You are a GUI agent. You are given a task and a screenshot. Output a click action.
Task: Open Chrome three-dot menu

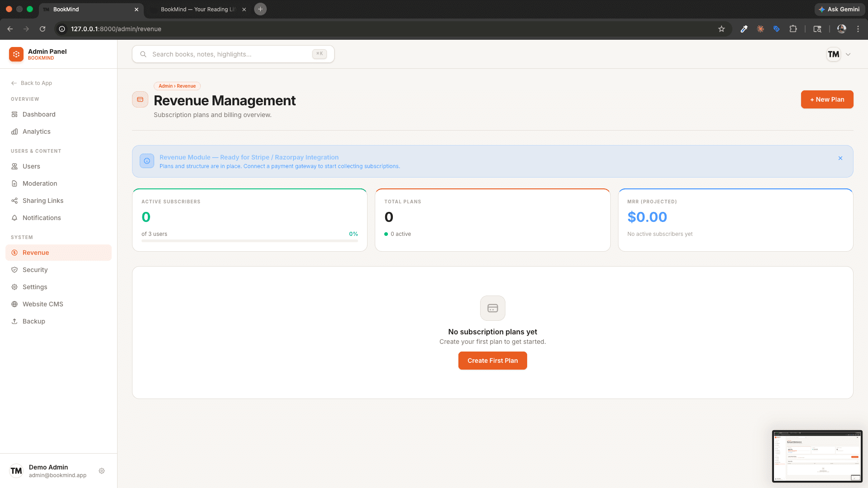click(858, 29)
